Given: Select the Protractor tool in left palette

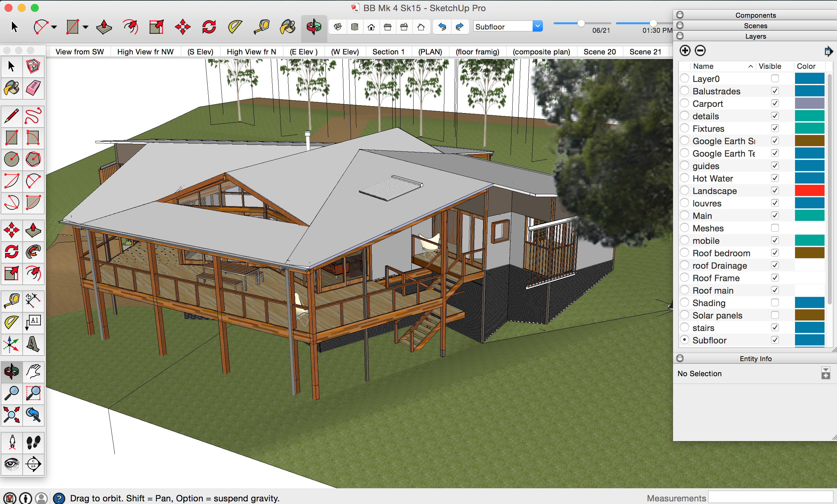Looking at the screenshot, I should [11, 322].
